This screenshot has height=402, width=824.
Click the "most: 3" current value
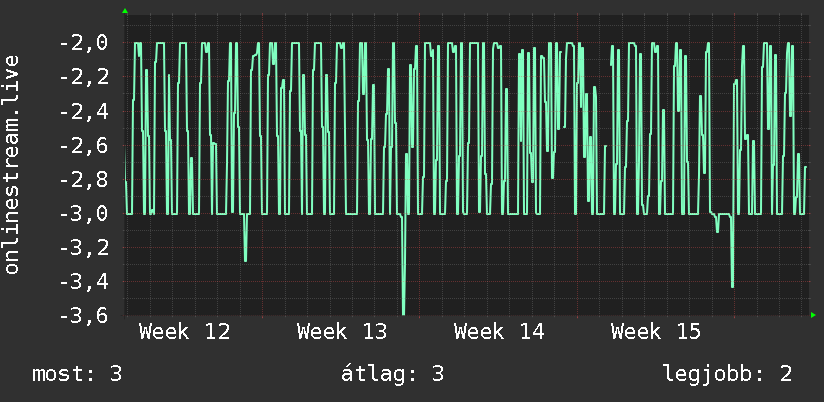77,374
